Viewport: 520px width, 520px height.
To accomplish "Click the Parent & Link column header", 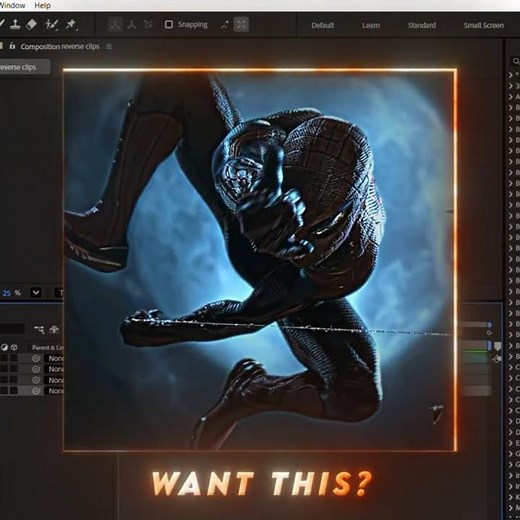I will [47, 347].
